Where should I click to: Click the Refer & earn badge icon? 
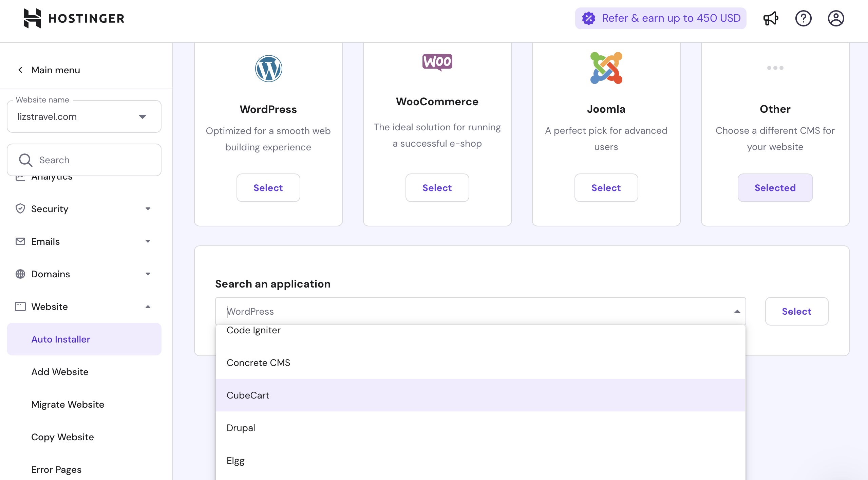pyautogui.click(x=589, y=18)
